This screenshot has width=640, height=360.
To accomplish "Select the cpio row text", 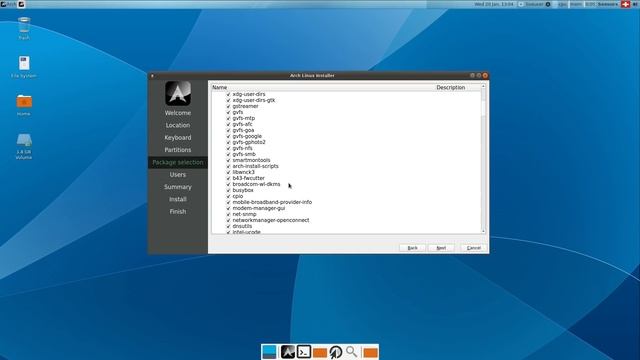I will pos(238,196).
